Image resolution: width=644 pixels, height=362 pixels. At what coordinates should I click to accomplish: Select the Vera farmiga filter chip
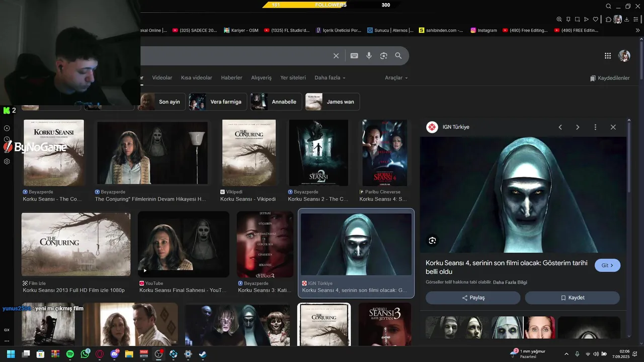click(217, 102)
